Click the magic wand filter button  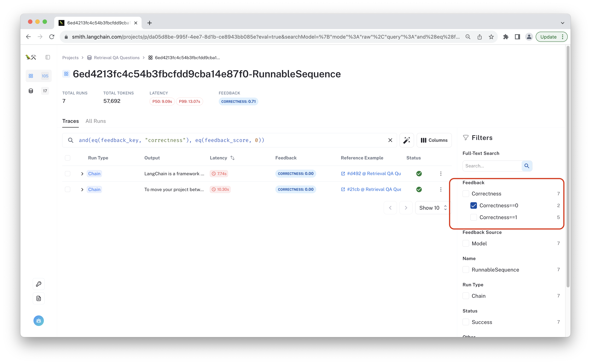click(x=406, y=140)
